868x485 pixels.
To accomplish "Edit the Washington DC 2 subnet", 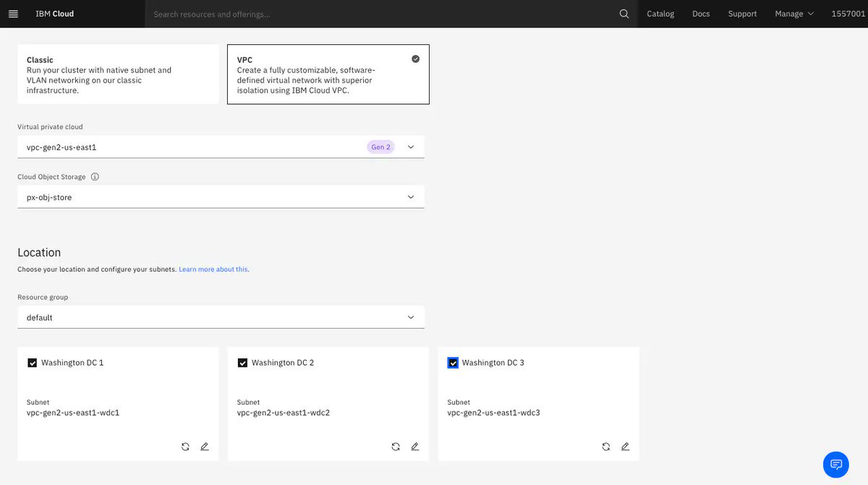I will pyautogui.click(x=415, y=447).
